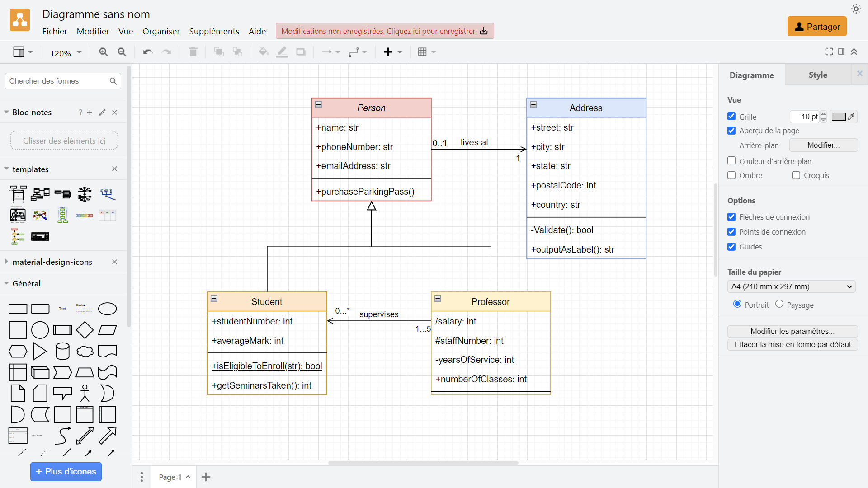Click the Bloc-notes help question mark
The height and width of the screenshot is (488, 868).
[x=80, y=113]
